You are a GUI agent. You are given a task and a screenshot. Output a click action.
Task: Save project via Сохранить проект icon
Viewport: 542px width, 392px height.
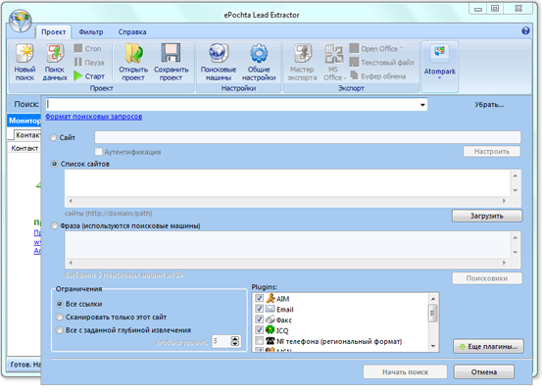[x=171, y=54]
